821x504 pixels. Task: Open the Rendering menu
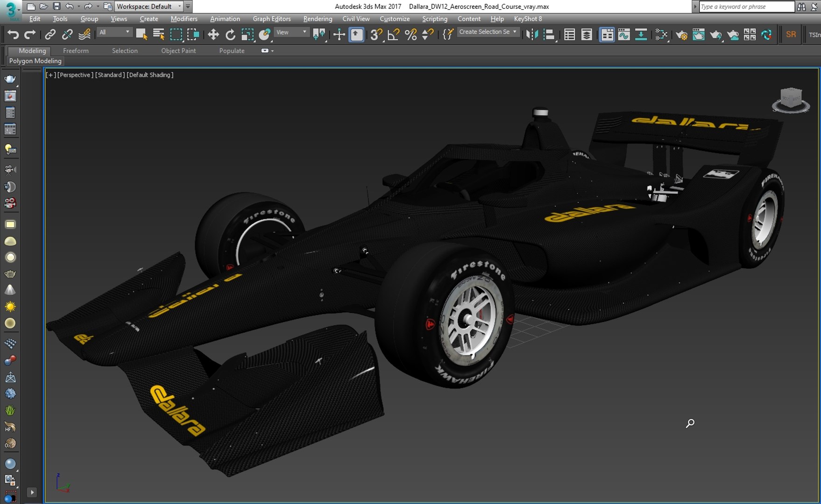click(x=318, y=19)
